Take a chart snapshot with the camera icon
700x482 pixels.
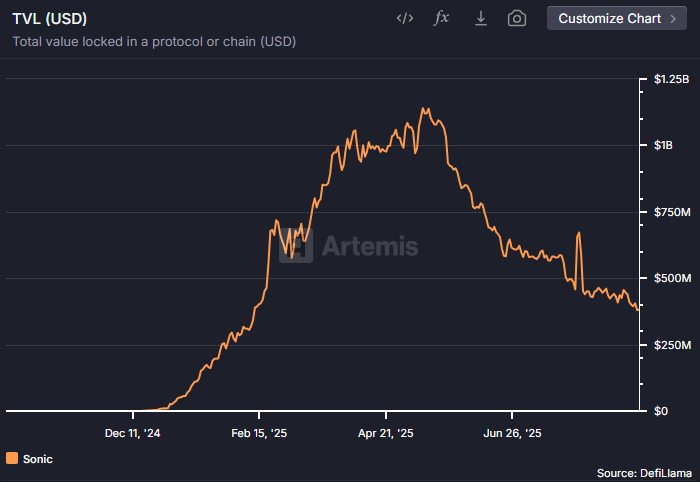(x=517, y=18)
